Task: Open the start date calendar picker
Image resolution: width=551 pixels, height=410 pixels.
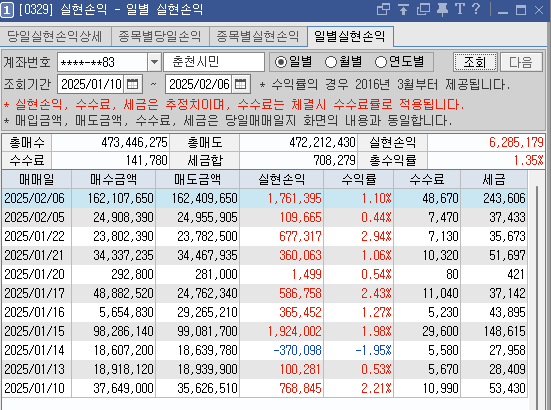Action: (132, 84)
